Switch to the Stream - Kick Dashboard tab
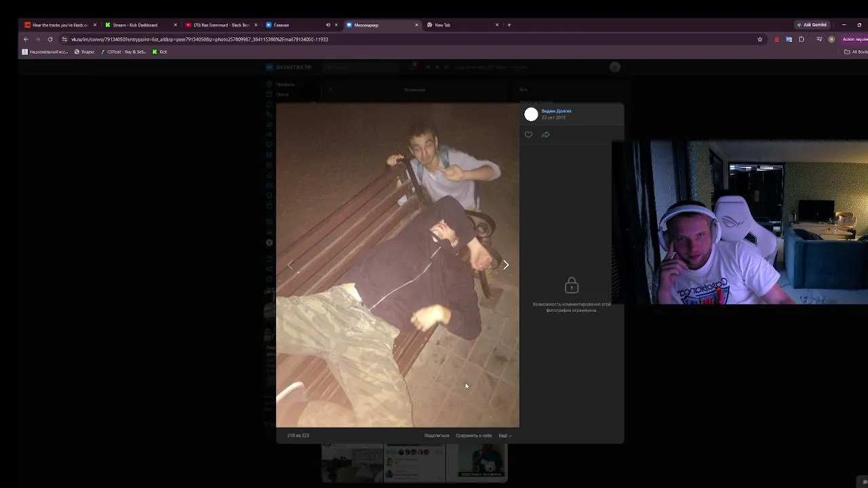The width and height of the screenshot is (868, 488). click(140, 25)
